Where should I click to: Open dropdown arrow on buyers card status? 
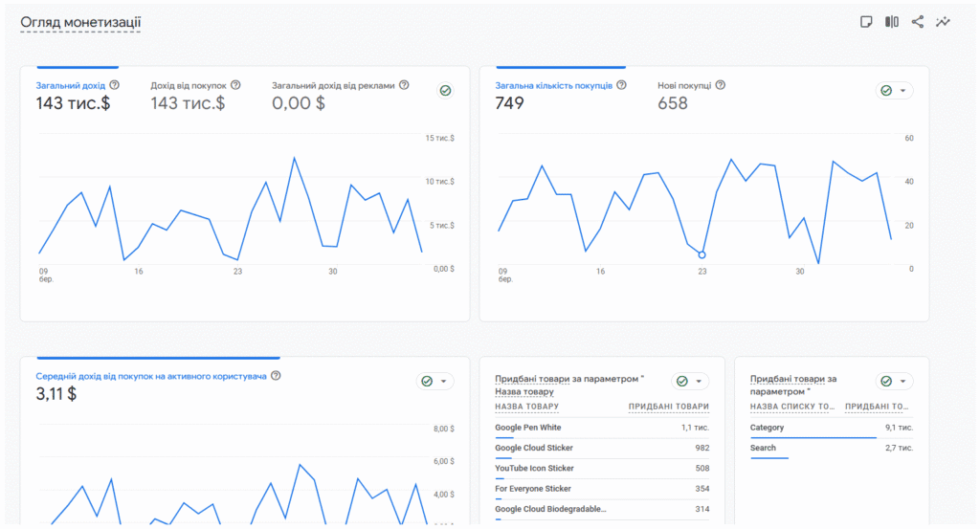coord(902,91)
